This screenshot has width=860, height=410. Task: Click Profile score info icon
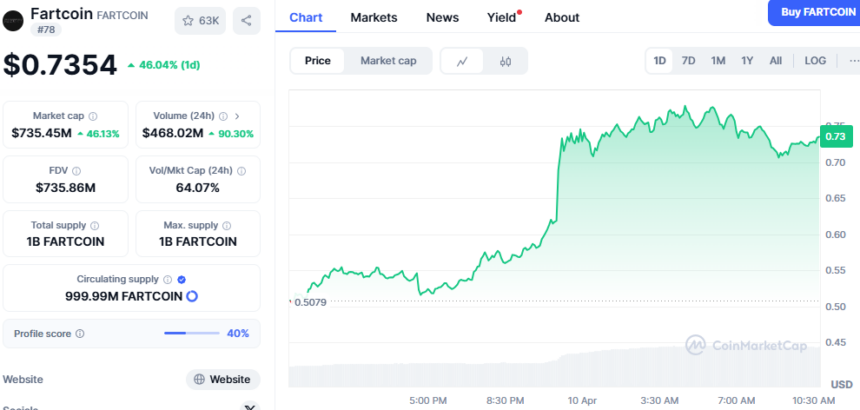pos(80,334)
